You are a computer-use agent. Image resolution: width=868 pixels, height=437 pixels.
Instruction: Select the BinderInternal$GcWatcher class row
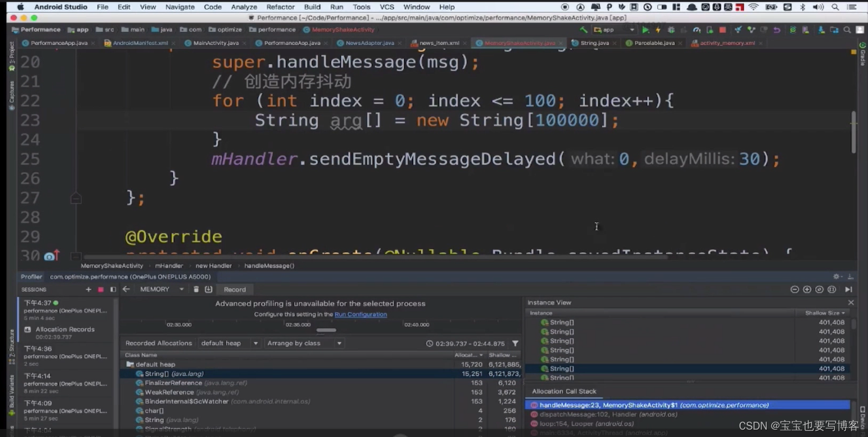[321, 401]
